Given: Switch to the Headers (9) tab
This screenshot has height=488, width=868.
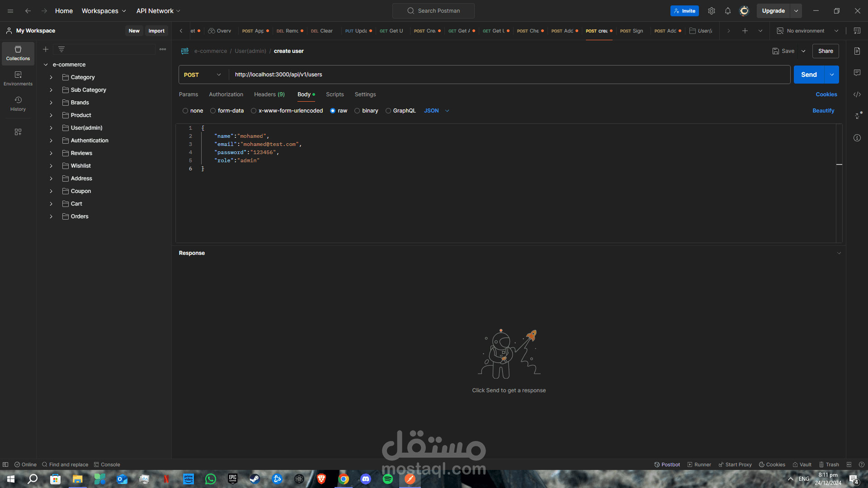Looking at the screenshot, I should tap(269, 94).
